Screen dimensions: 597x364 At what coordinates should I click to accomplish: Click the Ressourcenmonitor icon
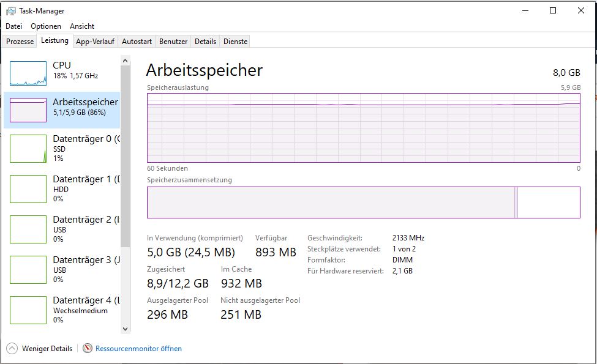(88, 349)
